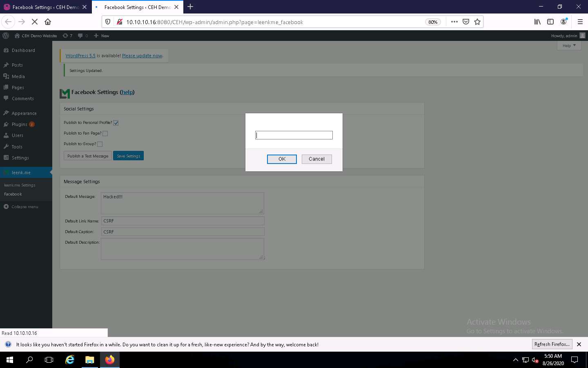
Task: Click the 80% zoom control
Action: [x=432, y=22]
